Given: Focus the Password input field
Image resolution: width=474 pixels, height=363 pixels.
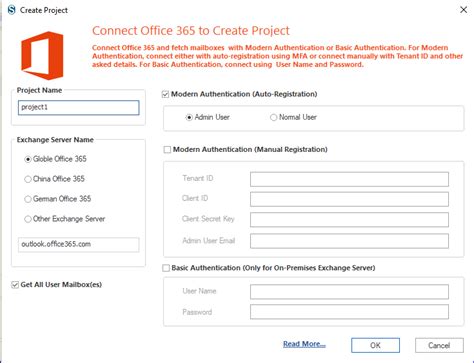Looking at the screenshot, I should 349,312.
